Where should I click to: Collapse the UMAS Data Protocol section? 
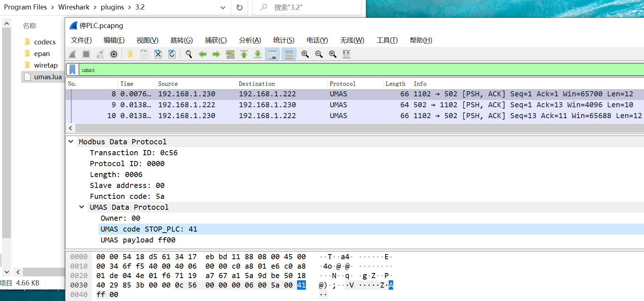point(82,207)
